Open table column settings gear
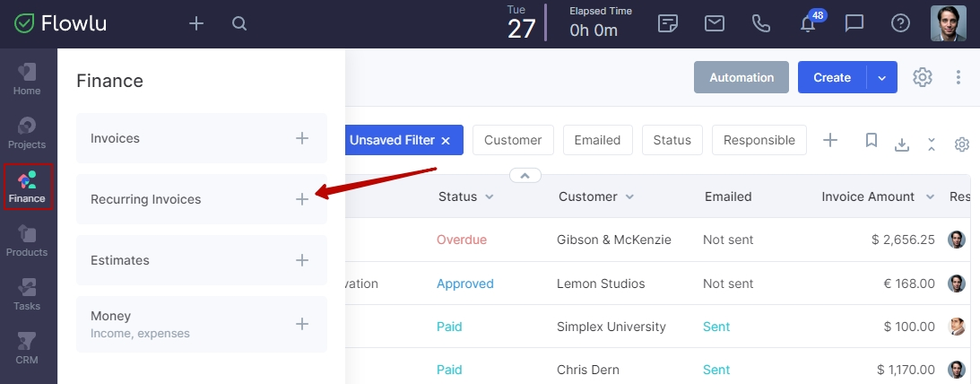This screenshot has height=384, width=980. click(x=962, y=144)
